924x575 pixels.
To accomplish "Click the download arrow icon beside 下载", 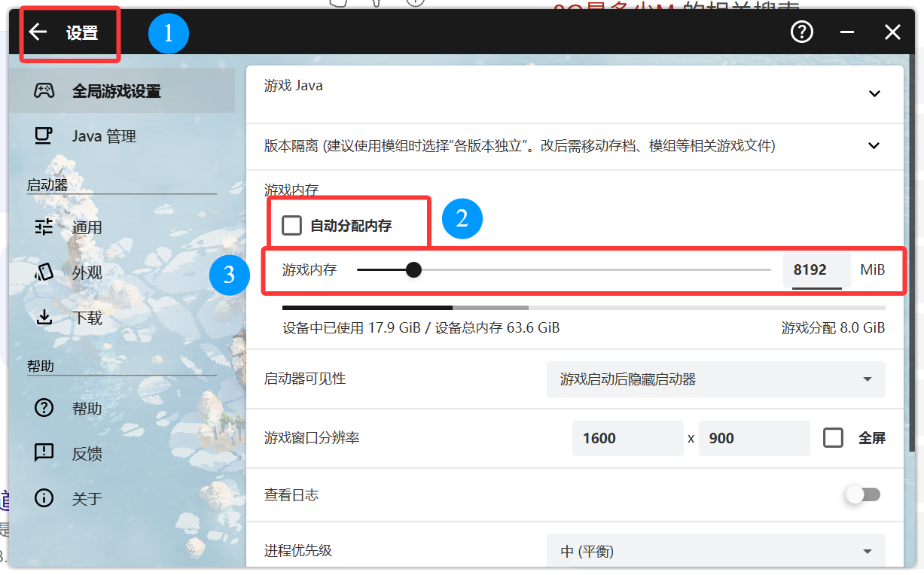I will pyautogui.click(x=44, y=317).
